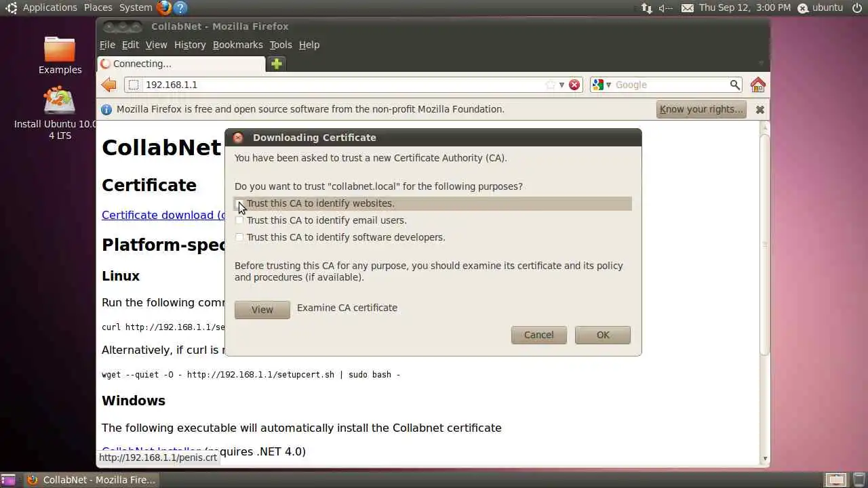The width and height of the screenshot is (868, 488).
Task: Click OK in the certificate dialog
Action: [x=603, y=335]
